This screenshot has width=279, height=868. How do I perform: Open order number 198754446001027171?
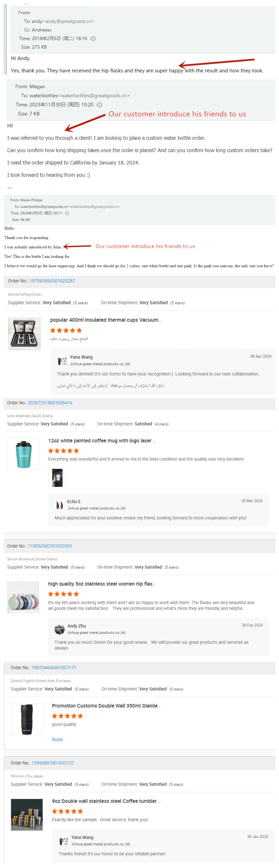pos(54,668)
